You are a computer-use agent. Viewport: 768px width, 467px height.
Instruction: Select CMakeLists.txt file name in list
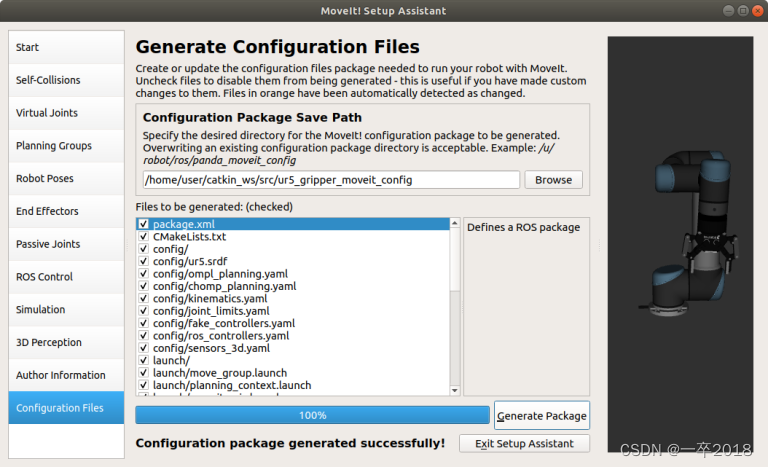190,237
